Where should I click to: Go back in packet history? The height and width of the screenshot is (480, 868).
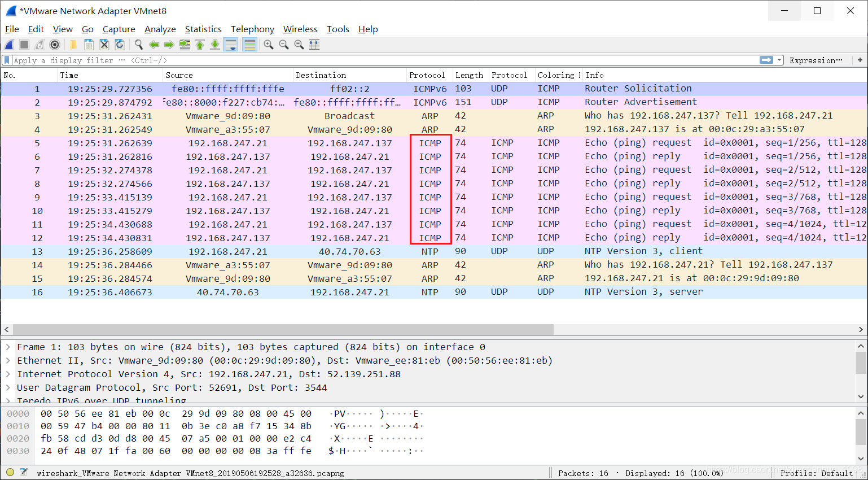(154, 45)
